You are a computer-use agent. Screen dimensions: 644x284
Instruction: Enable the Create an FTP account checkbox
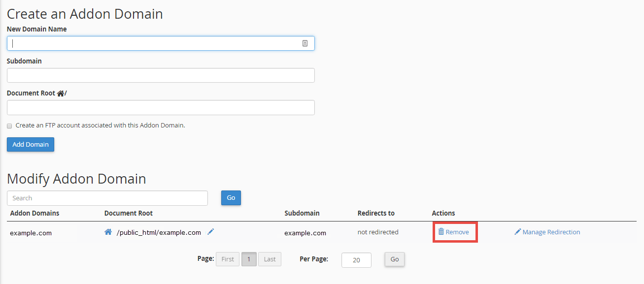[x=9, y=126]
